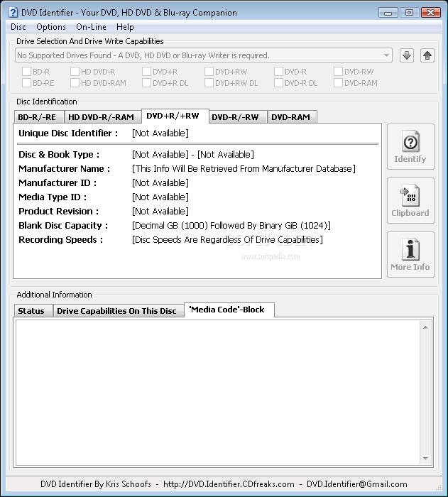Open the On-Line menu
The height and width of the screenshot is (497, 448).
pyautogui.click(x=91, y=27)
